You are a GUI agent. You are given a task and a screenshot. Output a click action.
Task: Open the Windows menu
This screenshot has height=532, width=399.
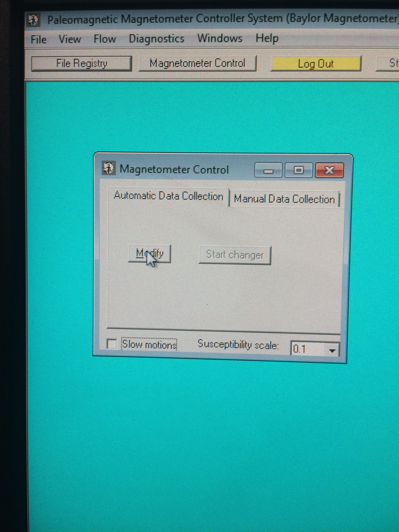pos(220,38)
